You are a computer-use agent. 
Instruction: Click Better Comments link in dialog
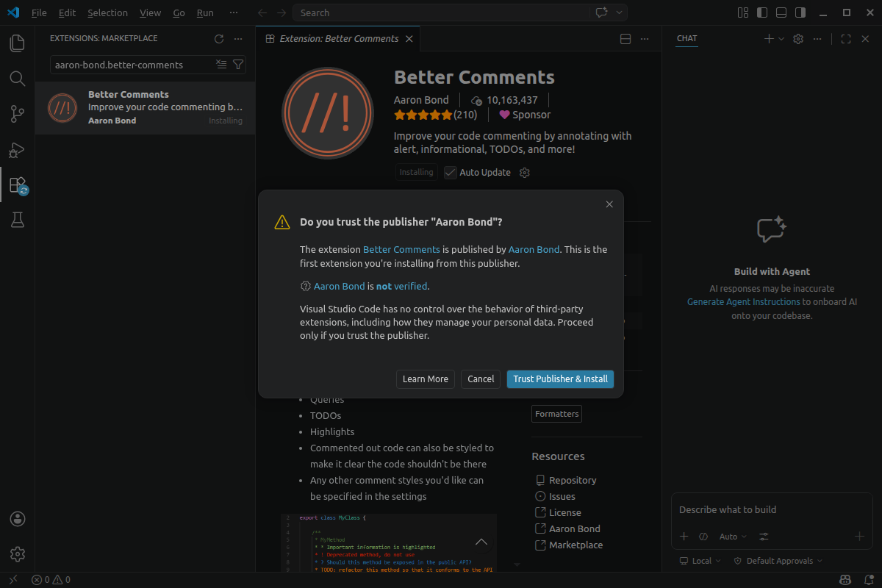click(401, 249)
